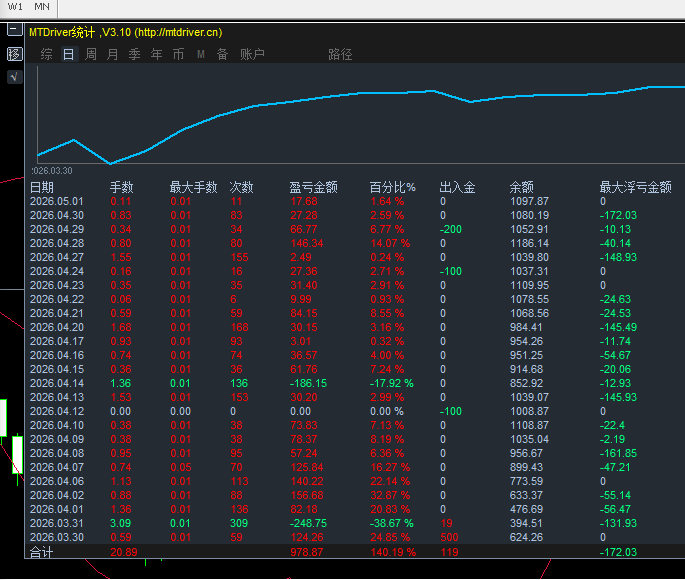Viewport: 685px width, 580px height.
Task: Click the 2026.04.01 date cell
Action: click(x=56, y=509)
